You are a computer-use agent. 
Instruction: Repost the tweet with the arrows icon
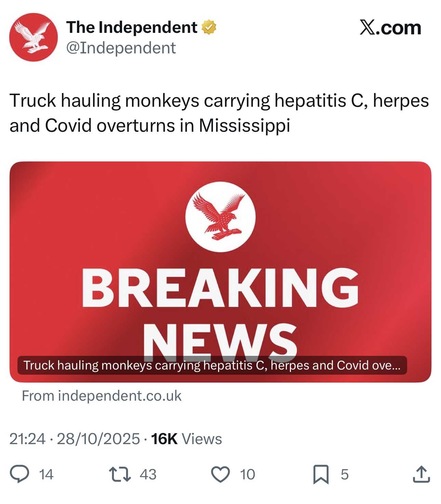click(120, 474)
